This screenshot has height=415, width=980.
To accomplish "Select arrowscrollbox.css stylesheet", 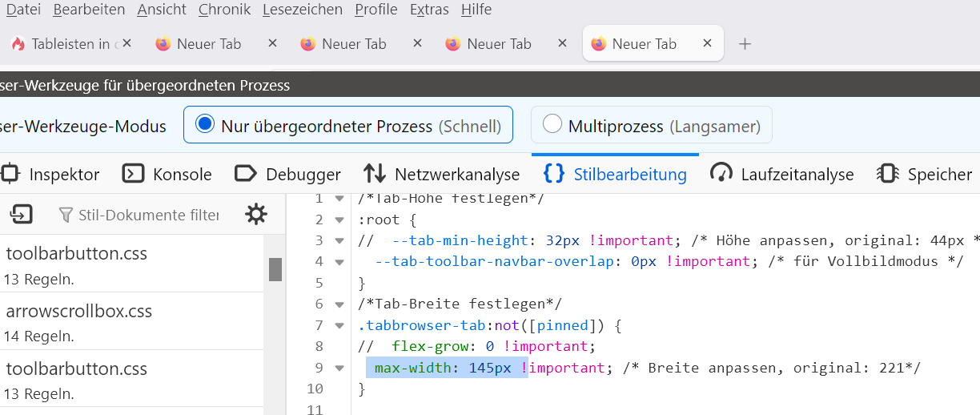I will [78, 311].
